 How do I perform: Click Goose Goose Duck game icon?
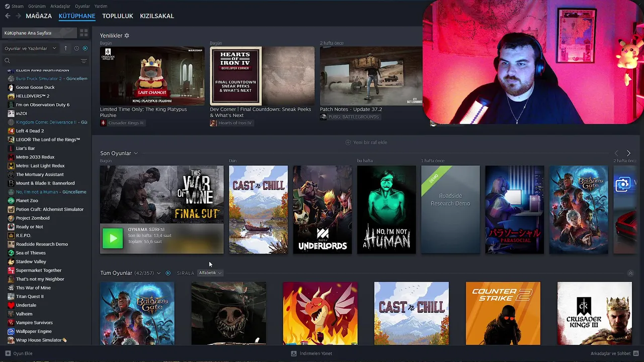pyautogui.click(x=11, y=87)
